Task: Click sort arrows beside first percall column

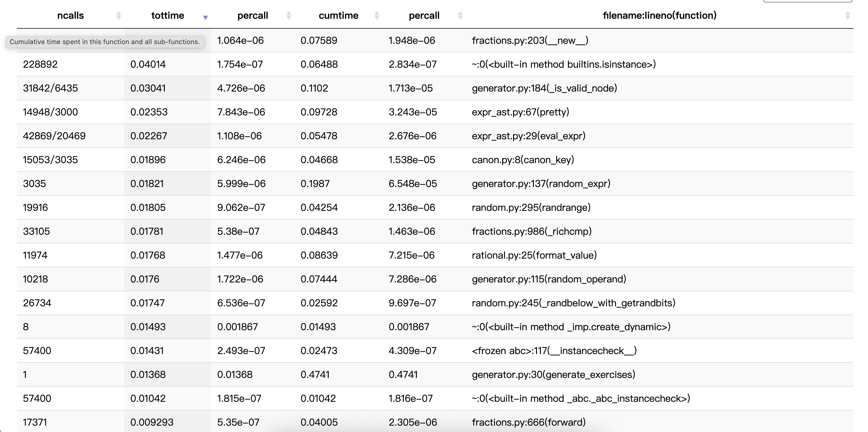Action: (289, 15)
